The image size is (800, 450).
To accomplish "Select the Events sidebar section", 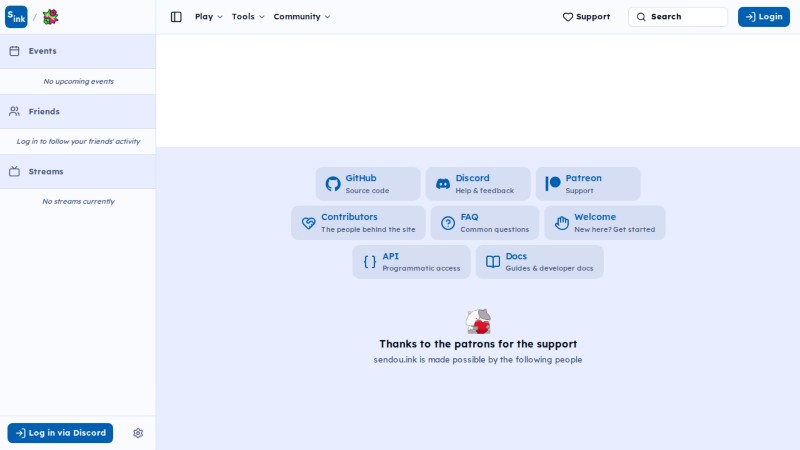I will (78, 51).
